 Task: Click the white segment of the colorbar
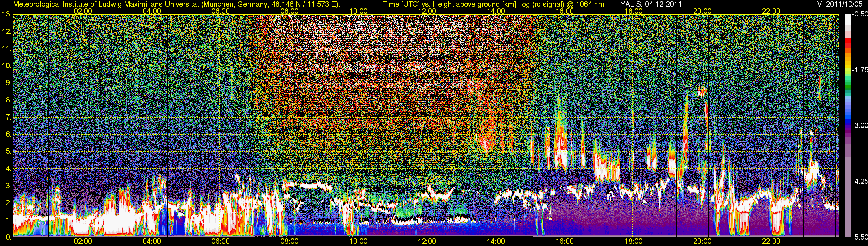(x=847, y=20)
